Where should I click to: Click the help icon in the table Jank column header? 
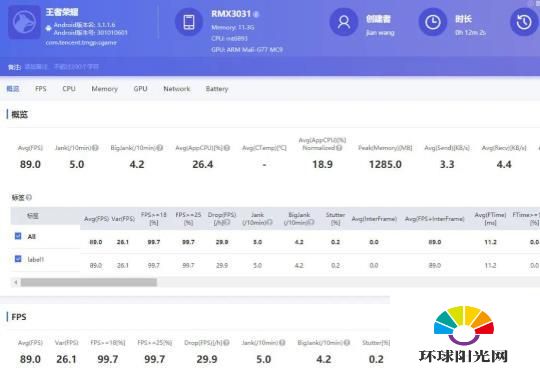(270, 223)
